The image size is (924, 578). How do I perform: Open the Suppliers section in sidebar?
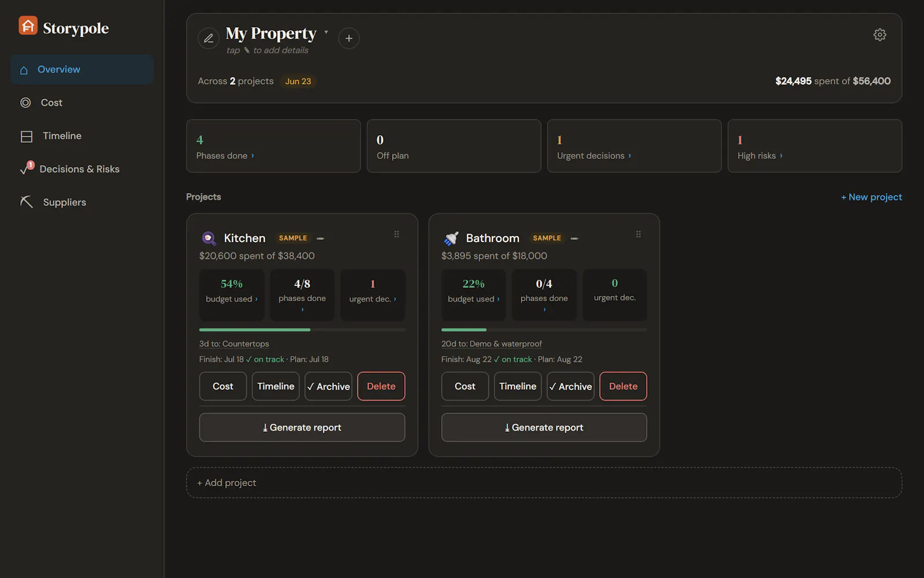pos(82,202)
